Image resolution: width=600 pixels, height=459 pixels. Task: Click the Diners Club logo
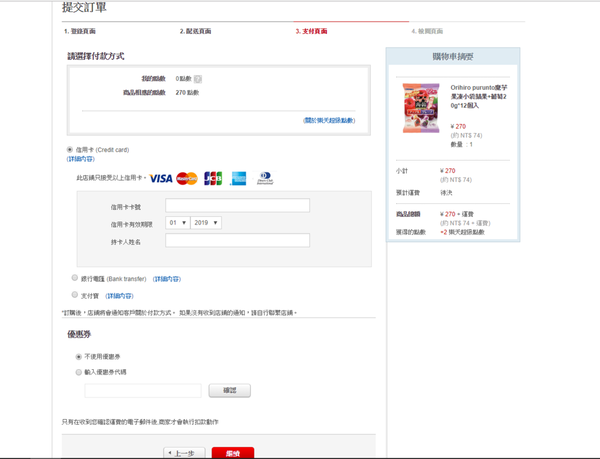click(264, 179)
